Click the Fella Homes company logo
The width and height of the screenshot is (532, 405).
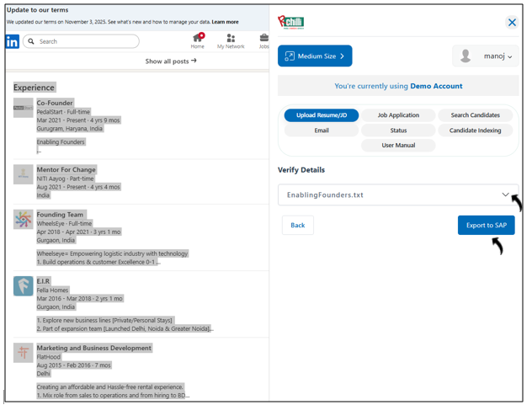tap(23, 285)
